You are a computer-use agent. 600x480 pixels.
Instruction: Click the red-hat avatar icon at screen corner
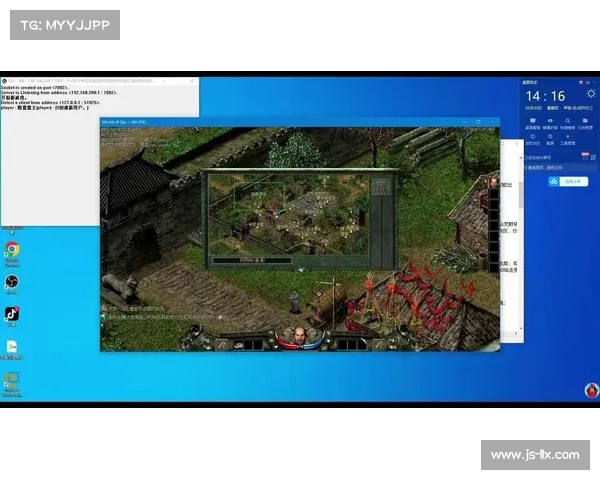(x=592, y=390)
